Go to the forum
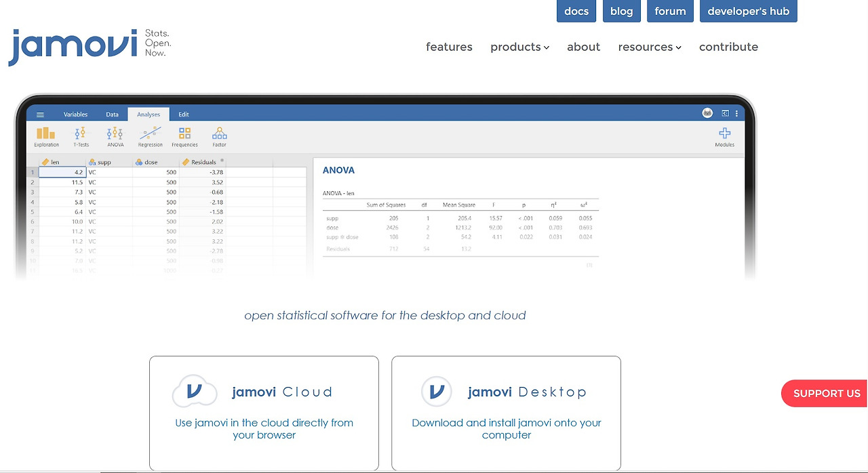The width and height of the screenshot is (868, 473). tap(670, 11)
